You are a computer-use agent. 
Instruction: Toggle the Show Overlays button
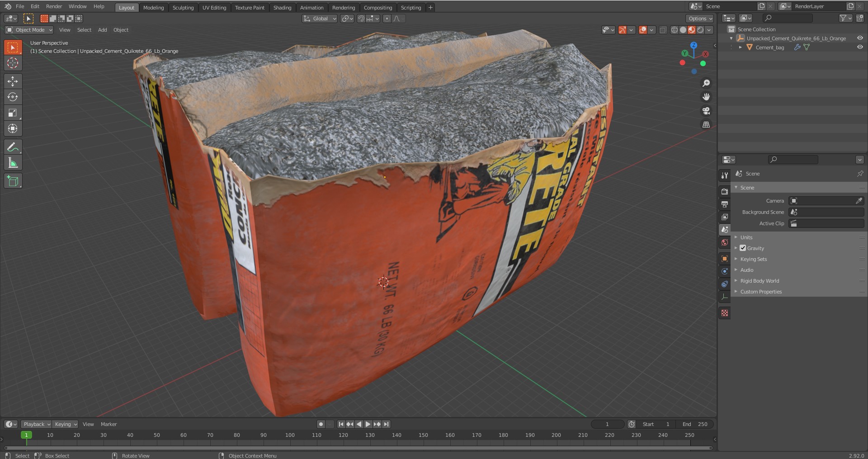pos(643,30)
